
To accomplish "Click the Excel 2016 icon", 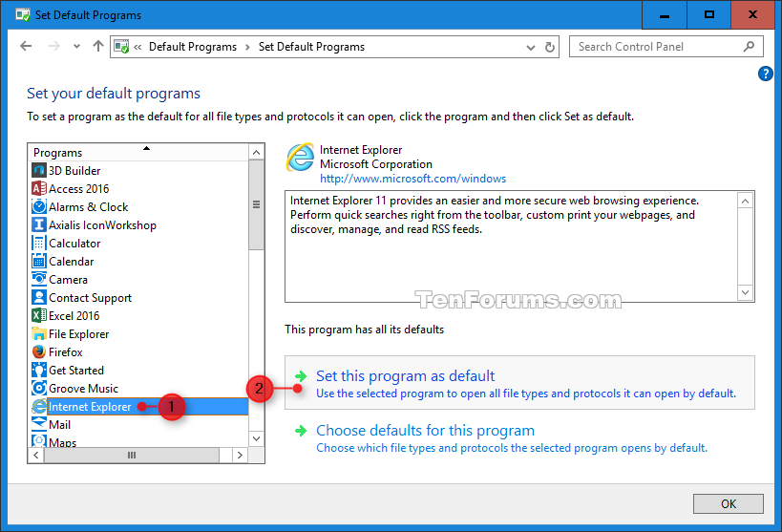I will pos(39,315).
